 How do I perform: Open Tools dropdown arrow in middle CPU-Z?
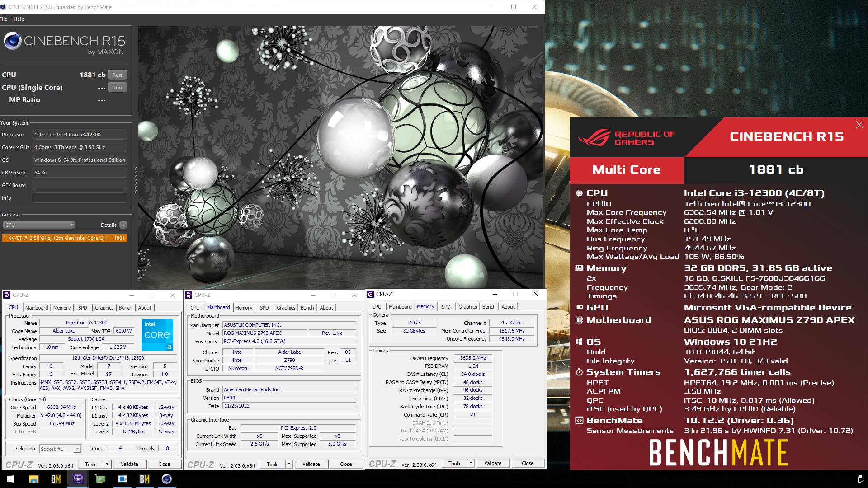(289, 464)
